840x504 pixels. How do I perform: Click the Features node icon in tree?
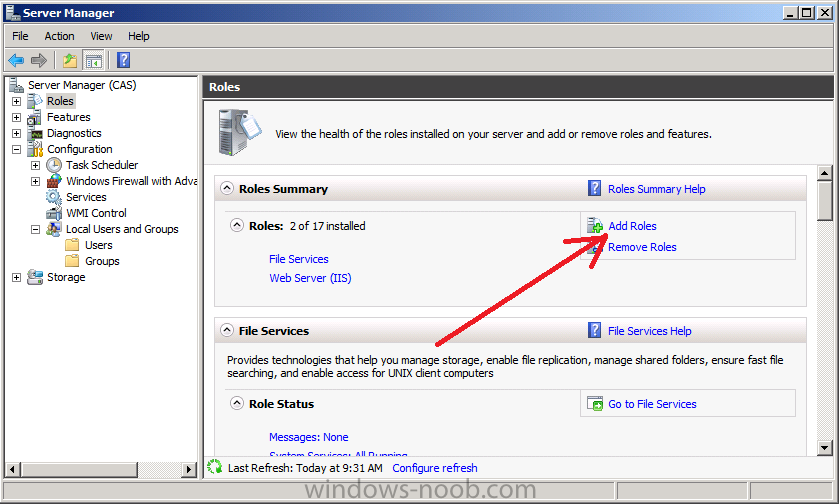click(x=35, y=117)
